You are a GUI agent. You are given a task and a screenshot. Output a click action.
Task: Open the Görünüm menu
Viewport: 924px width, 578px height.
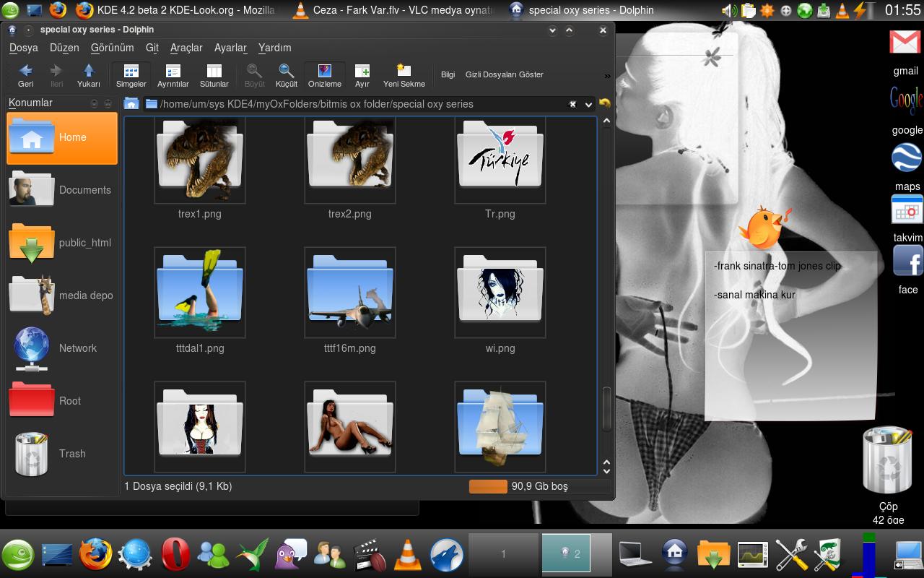(x=112, y=48)
